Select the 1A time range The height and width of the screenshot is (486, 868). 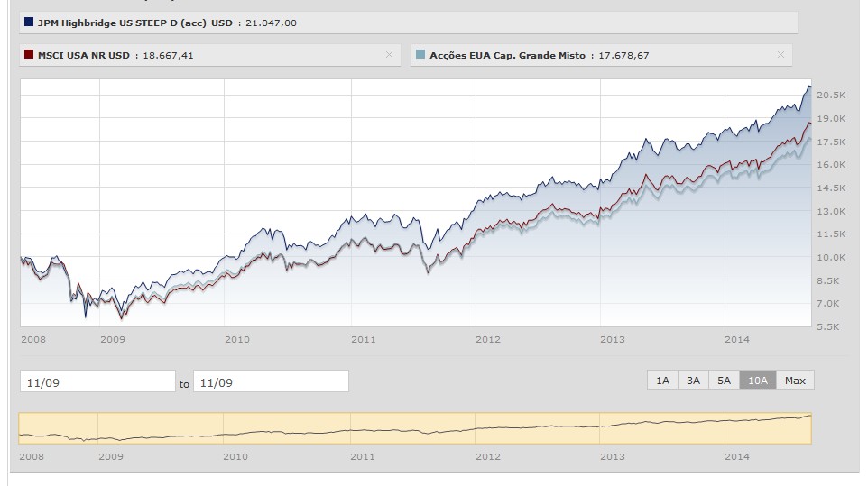[662, 381]
